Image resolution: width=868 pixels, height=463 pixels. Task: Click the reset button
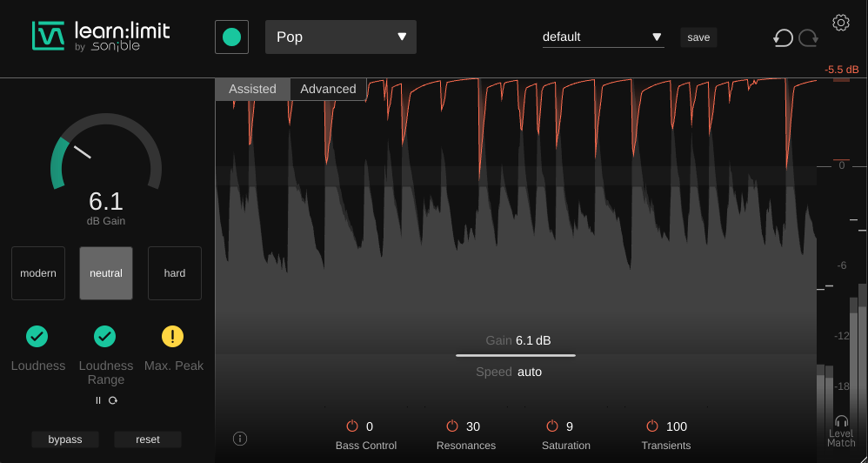(148, 440)
